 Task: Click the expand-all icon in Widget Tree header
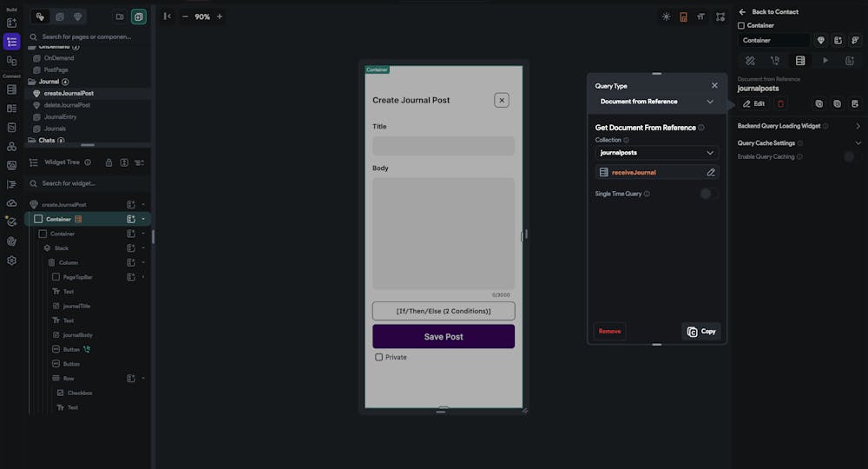[124, 162]
